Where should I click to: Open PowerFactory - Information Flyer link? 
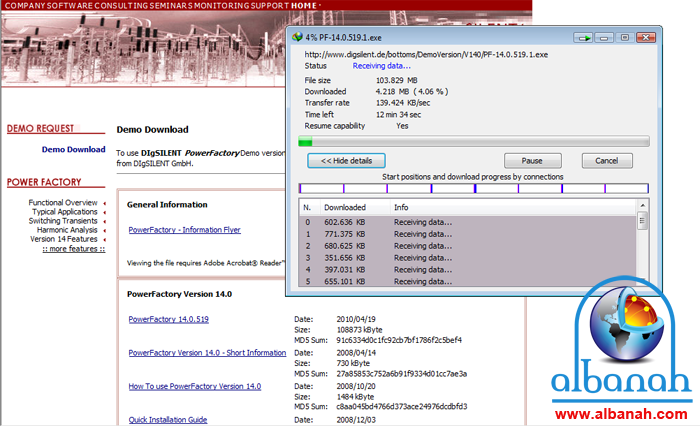click(x=184, y=230)
